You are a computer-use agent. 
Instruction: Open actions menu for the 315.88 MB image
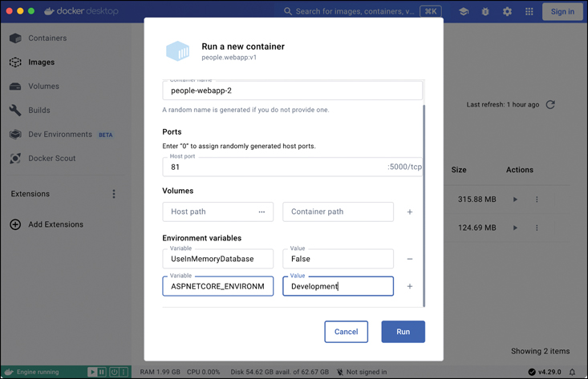coord(537,200)
